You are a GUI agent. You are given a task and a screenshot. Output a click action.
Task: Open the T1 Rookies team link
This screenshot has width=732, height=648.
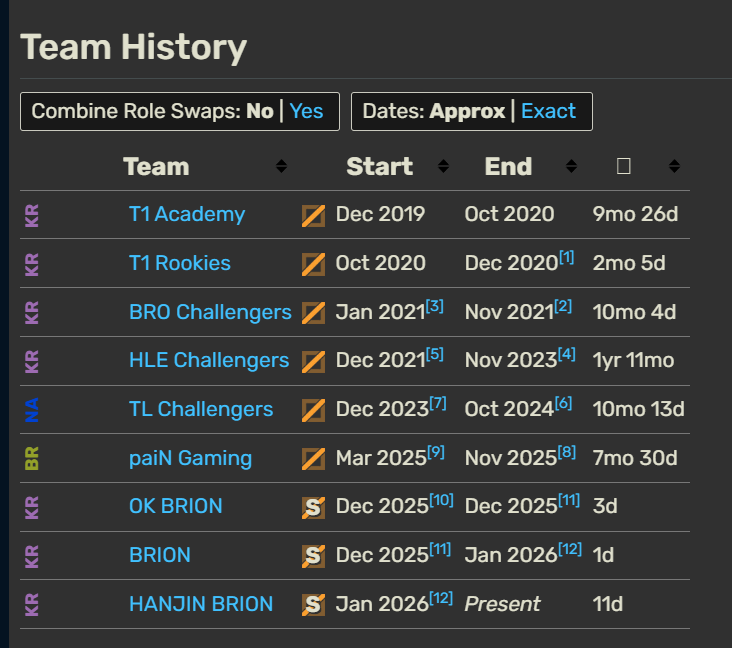tap(180, 263)
